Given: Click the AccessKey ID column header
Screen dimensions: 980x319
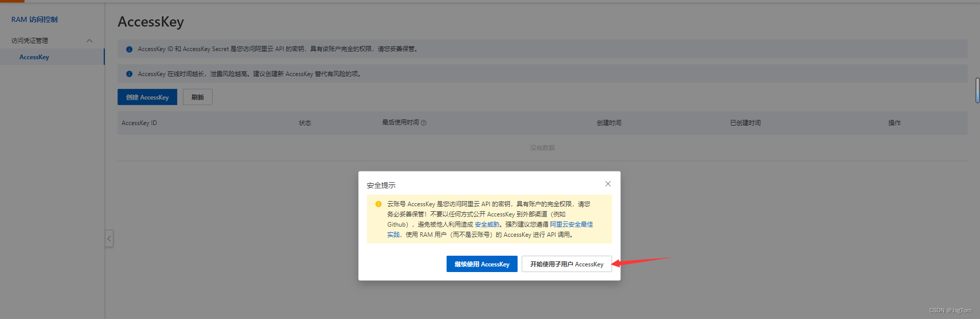Looking at the screenshot, I should [139, 123].
